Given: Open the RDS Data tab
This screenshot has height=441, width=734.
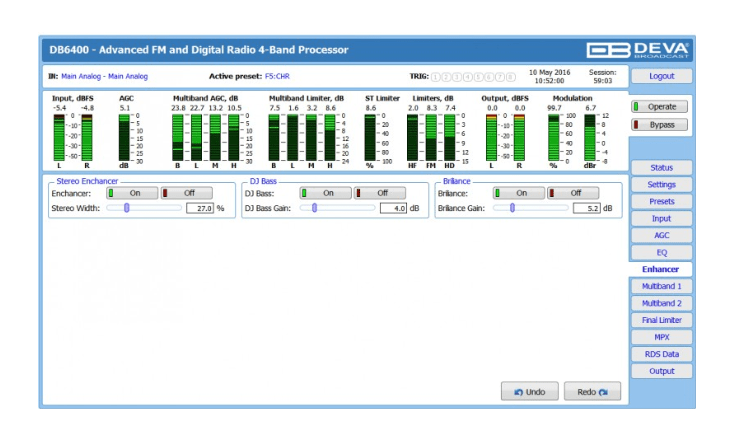Looking at the screenshot, I should (x=661, y=354).
